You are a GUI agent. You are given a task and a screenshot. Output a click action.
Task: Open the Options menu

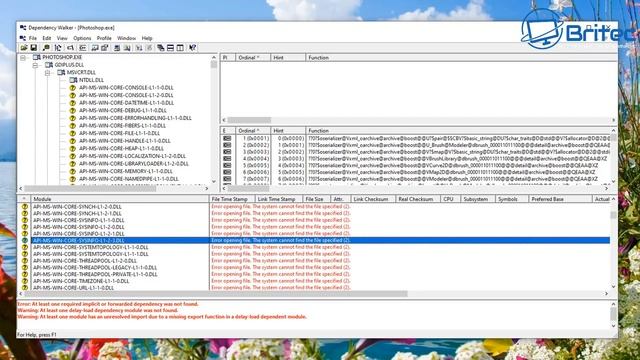[82, 38]
